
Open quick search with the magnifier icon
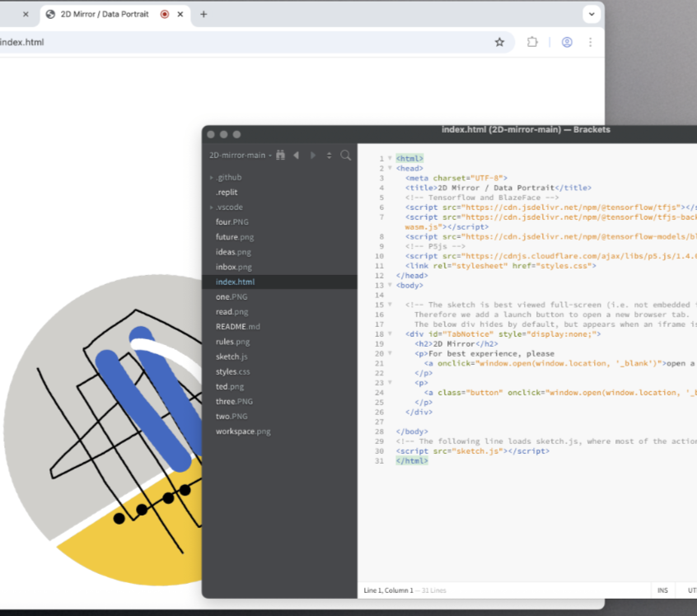(x=345, y=155)
